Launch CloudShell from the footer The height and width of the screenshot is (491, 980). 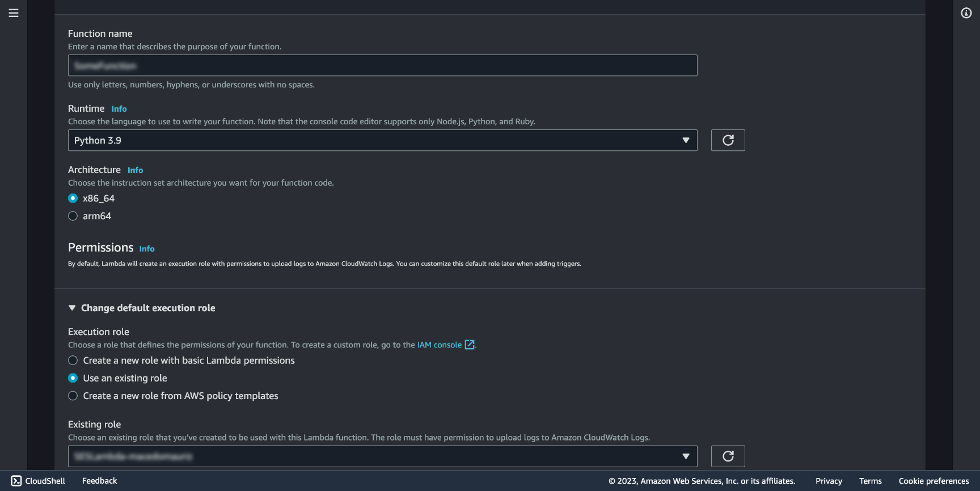39,481
